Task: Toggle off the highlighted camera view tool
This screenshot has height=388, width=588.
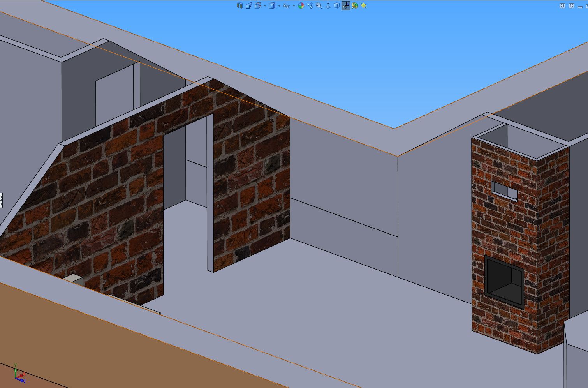Action: (346, 5)
